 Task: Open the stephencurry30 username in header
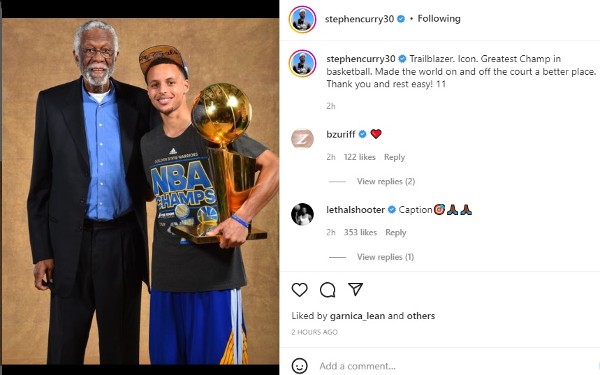pos(359,19)
